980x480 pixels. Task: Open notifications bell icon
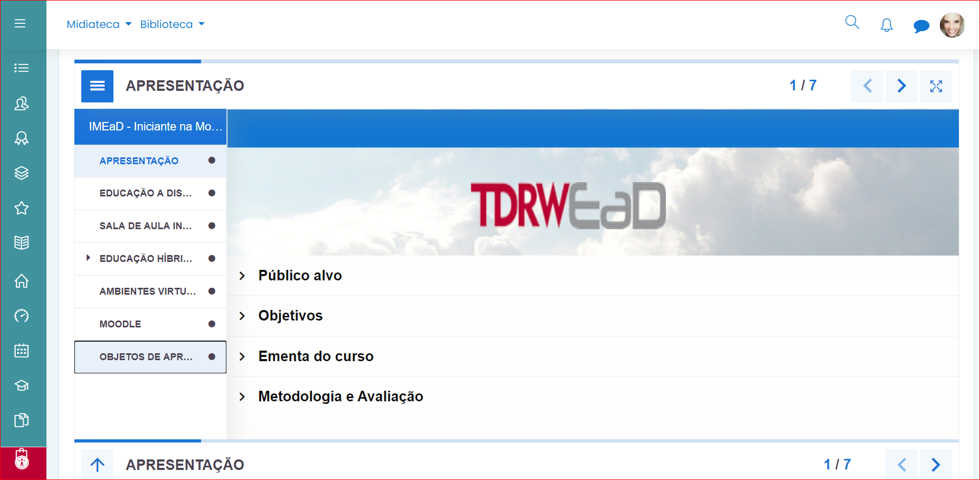[887, 25]
